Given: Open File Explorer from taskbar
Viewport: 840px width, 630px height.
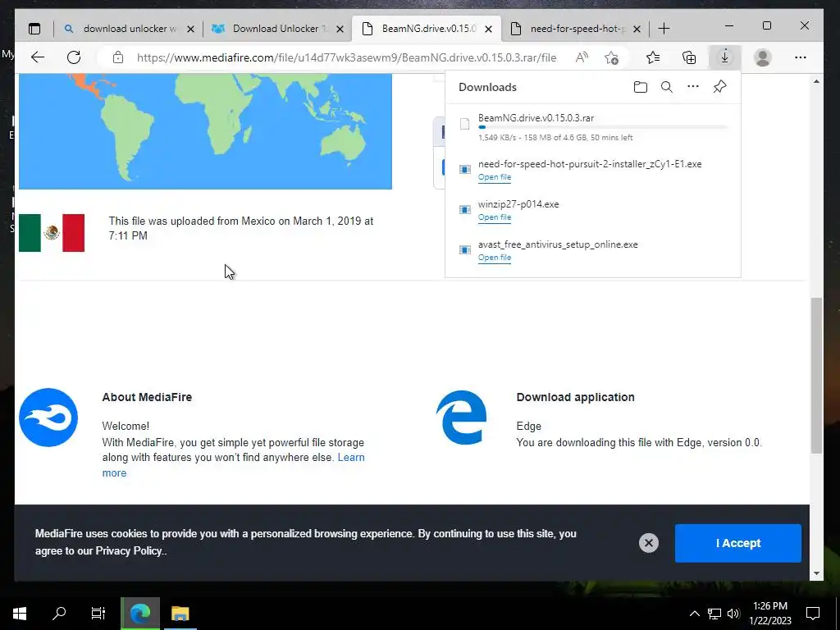Looking at the screenshot, I should (180, 614).
